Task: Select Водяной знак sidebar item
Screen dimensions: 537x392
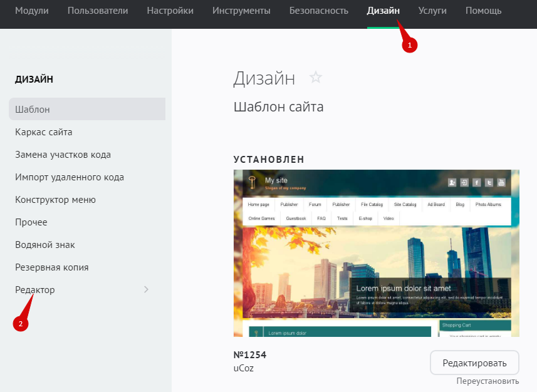Action: (45, 245)
